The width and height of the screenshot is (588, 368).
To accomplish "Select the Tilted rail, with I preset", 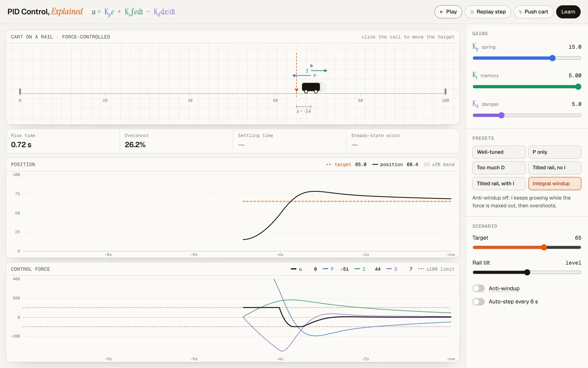I will click(x=499, y=184).
